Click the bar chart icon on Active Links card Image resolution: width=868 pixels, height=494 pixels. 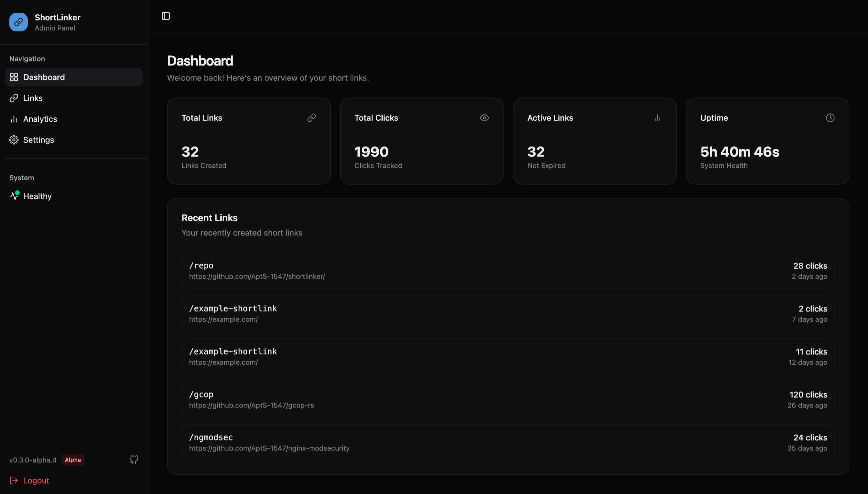(x=657, y=118)
